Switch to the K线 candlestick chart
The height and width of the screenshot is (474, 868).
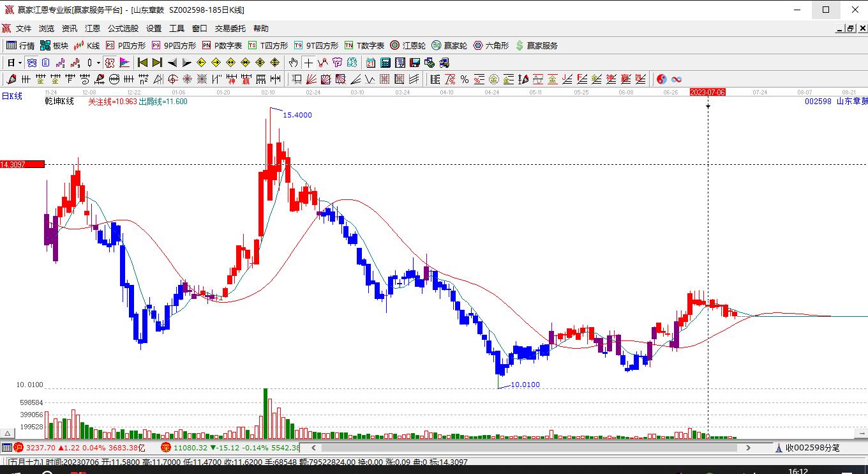pos(86,46)
